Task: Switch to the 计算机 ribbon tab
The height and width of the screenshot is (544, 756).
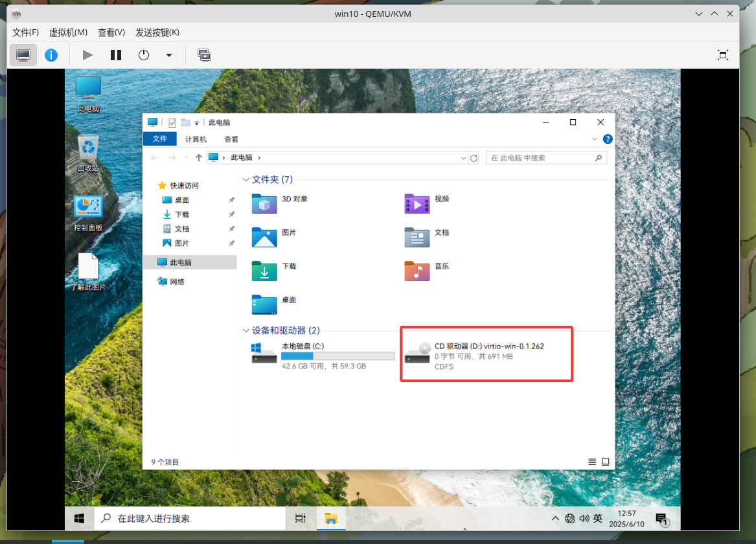Action: (x=196, y=139)
